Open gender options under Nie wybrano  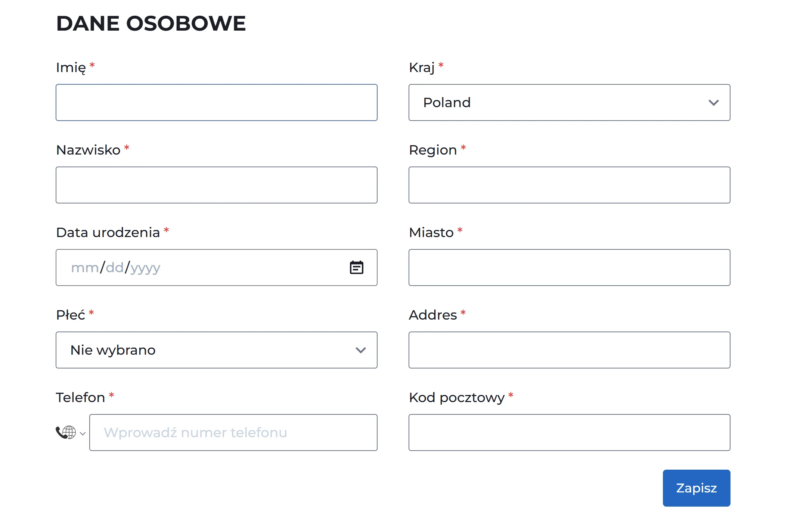[x=217, y=350]
